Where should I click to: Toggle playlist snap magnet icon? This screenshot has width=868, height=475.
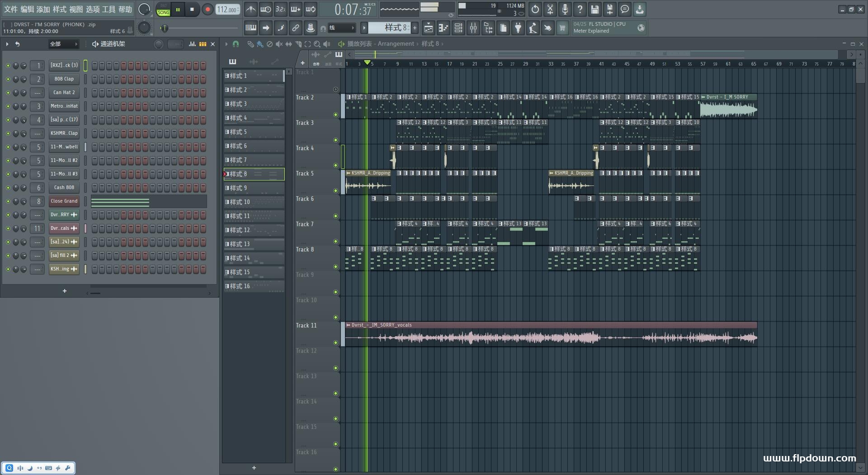click(236, 44)
